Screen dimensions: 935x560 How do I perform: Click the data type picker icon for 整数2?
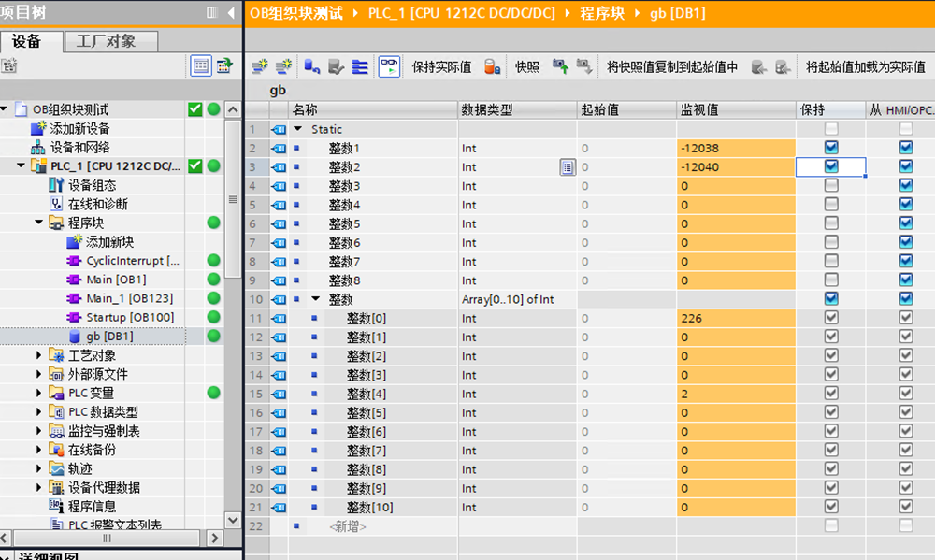pyautogui.click(x=567, y=167)
